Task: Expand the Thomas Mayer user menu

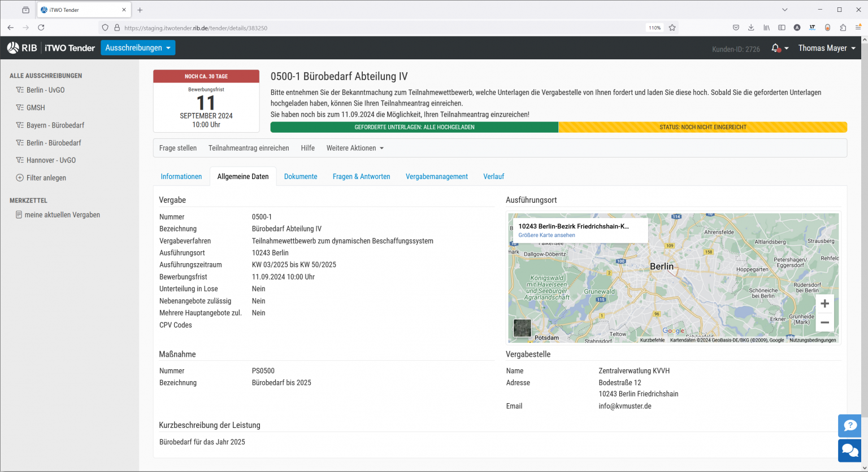Action: click(x=826, y=48)
